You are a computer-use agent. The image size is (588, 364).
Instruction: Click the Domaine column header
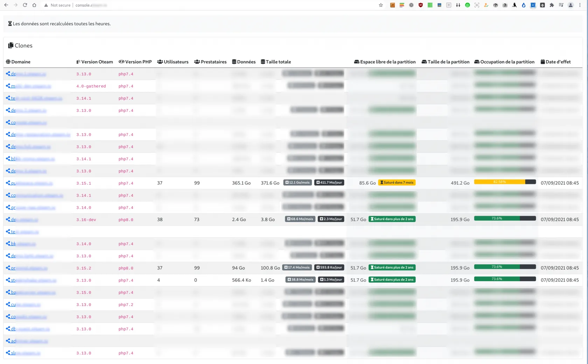tap(18, 62)
